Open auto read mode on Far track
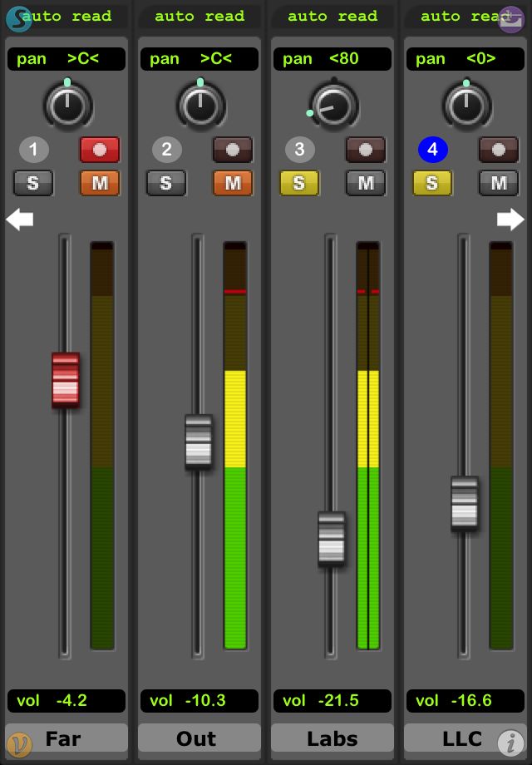Viewport: 532px width, 765px height. (x=66, y=16)
